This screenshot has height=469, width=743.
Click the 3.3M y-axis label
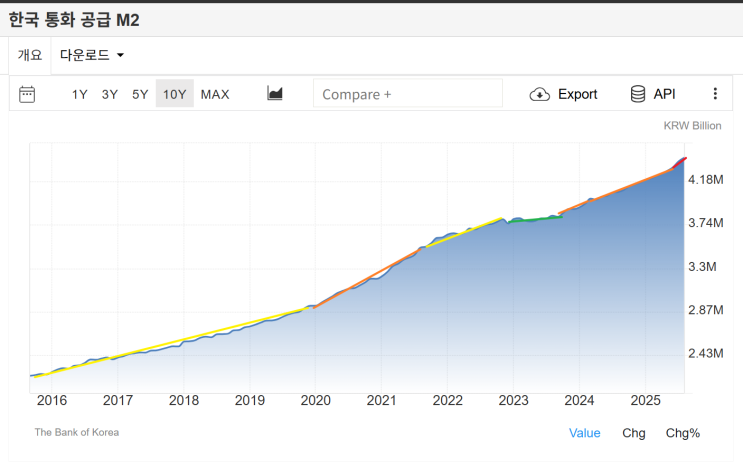(x=702, y=267)
